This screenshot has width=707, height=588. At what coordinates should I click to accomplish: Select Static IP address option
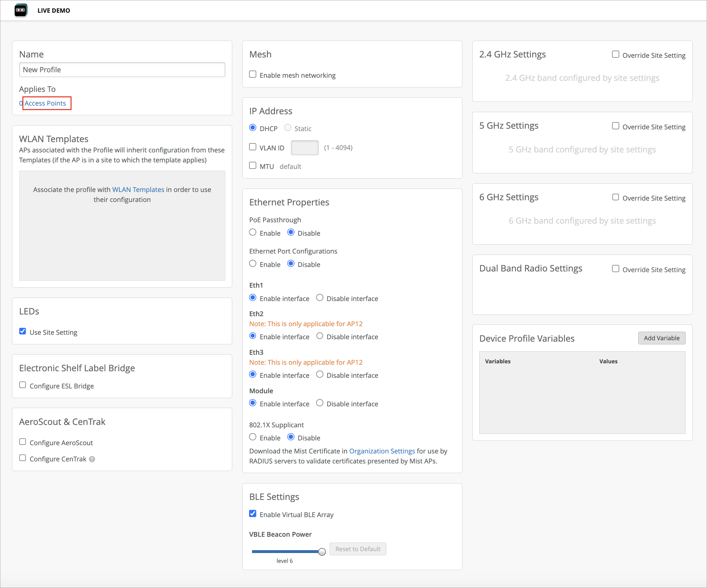pyautogui.click(x=288, y=128)
